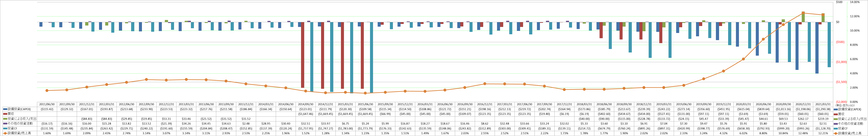Select the 2014/09/30 column header
Viewport: 868px width, 136px height.
(306, 104)
